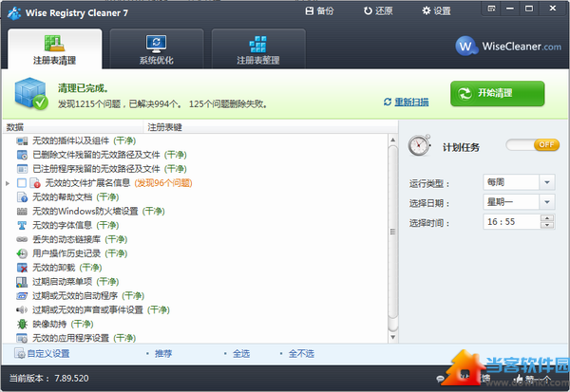Click the 备份 backup menu item

point(319,10)
